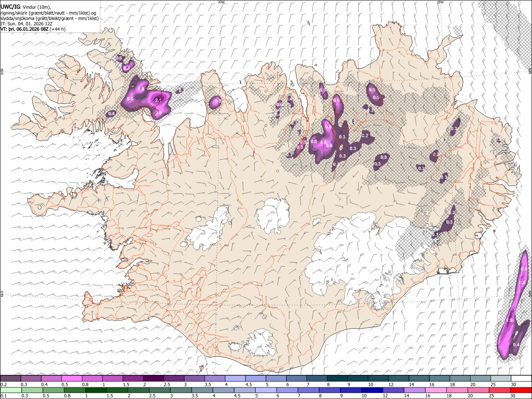Screen dimensions: 532x399
Task: Select top-row dark teal swatch between 8 and 9
Action: (x=337, y=379)
